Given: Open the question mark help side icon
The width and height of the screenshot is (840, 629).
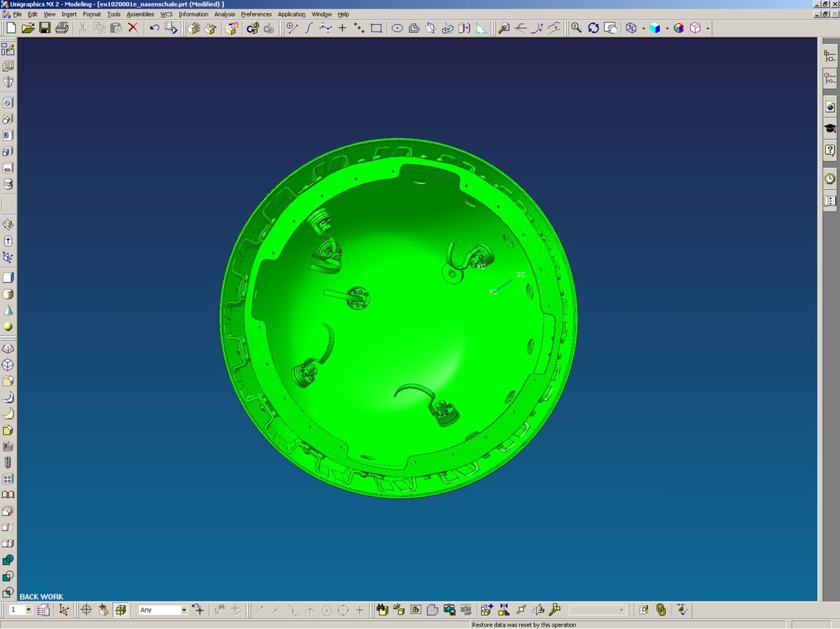Looking at the screenshot, I should tap(830, 150).
